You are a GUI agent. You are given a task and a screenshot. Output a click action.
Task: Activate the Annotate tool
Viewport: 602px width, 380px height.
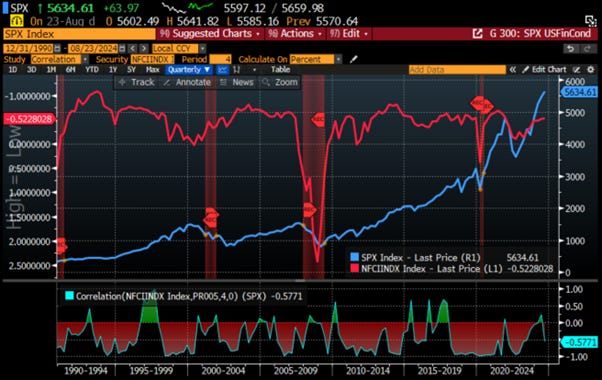point(187,82)
